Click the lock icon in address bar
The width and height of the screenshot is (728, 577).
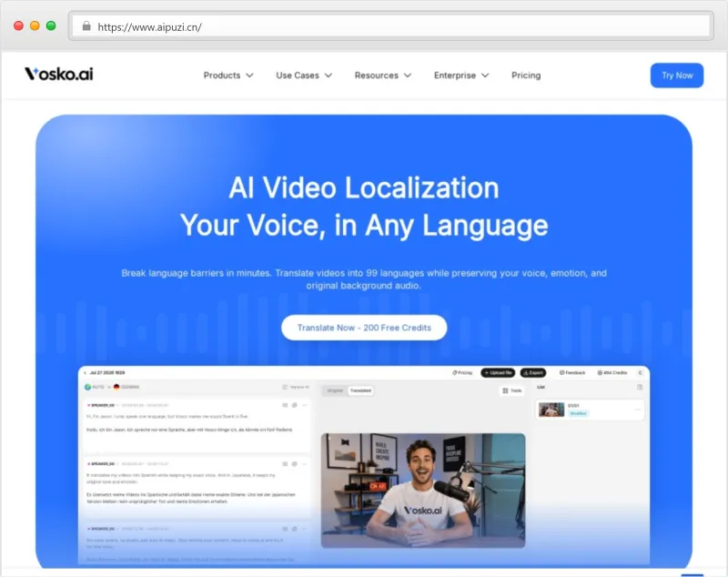point(86,26)
